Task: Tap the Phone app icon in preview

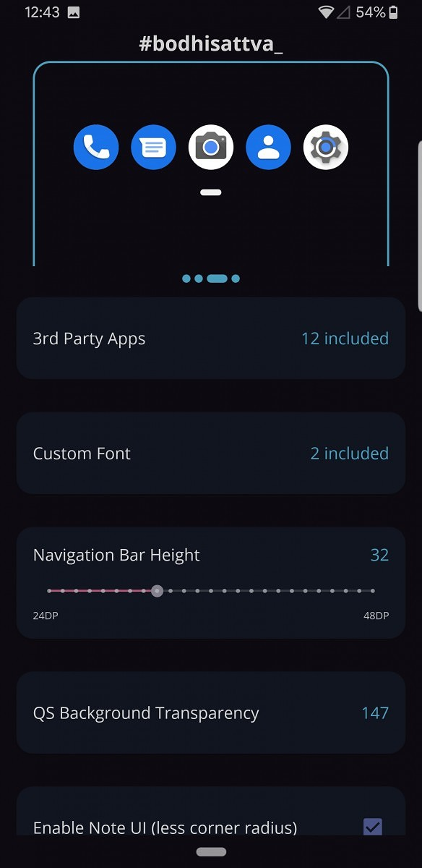Action: 96,148
